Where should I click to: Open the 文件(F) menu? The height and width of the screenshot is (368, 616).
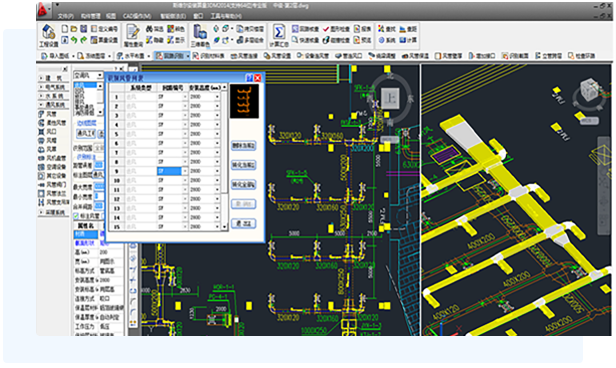click(66, 16)
